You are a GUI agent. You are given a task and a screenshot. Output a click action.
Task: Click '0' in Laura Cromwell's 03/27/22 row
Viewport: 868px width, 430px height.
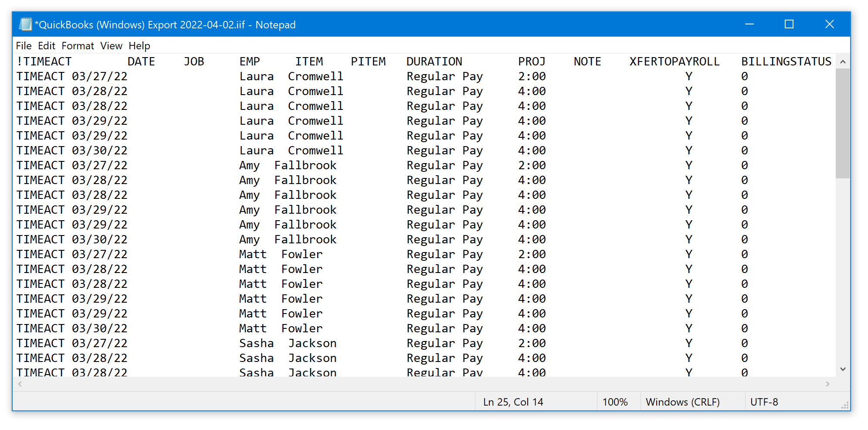tap(745, 76)
